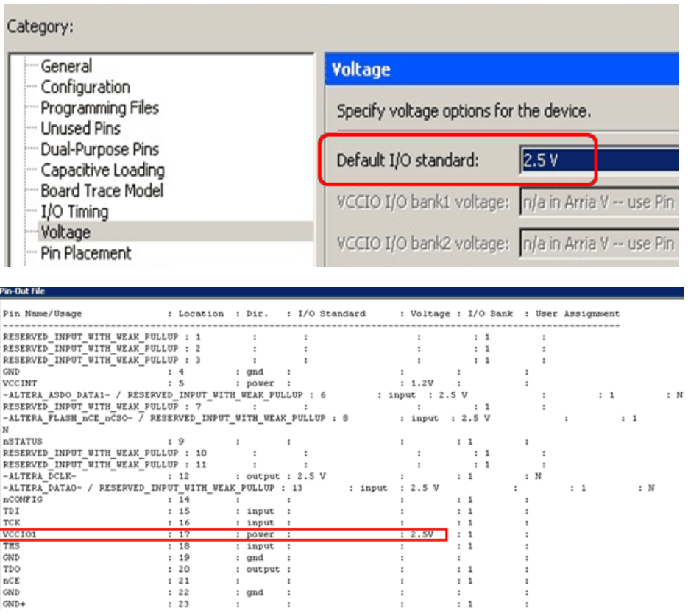
Task: Click the VCCINT pin 5 row
Action: click(x=221, y=383)
